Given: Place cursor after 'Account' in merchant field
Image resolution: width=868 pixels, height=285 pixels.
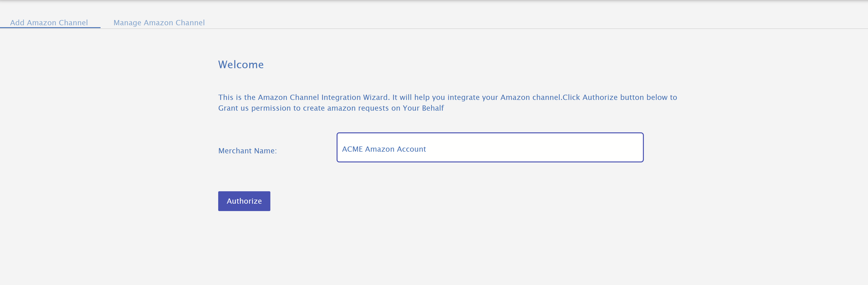Looking at the screenshot, I should [427, 149].
